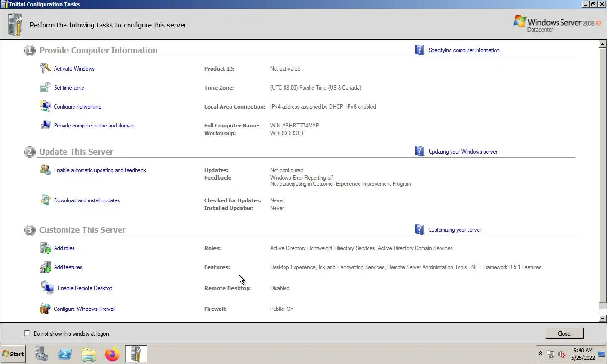Viewport: 607px width, 364px height.
Task: Click the Active Directory roles list text
Action: click(361, 248)
